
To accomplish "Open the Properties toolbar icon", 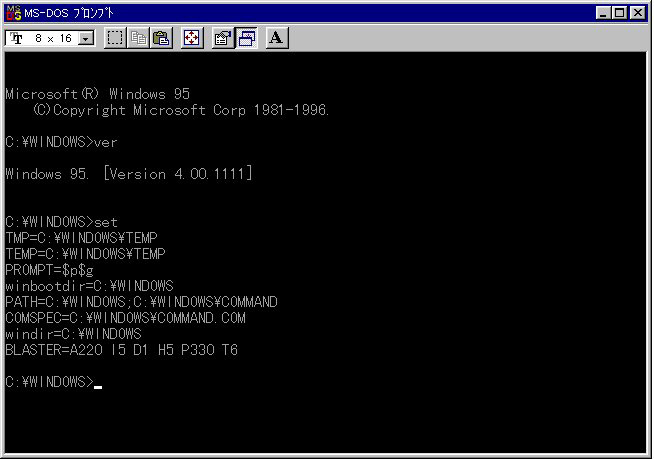I will click(x=223, y=38).
